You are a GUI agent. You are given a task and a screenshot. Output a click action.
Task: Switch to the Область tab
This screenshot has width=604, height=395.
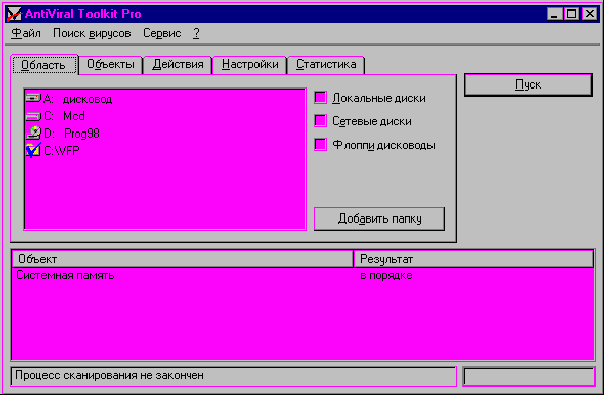[x=44, y=65]
